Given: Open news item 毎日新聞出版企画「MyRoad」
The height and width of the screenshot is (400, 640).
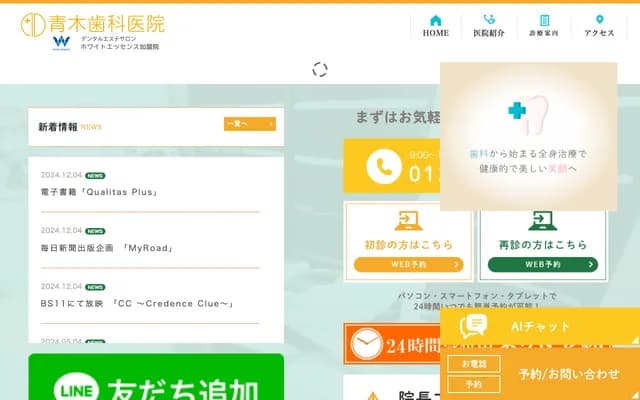Looking at the screenshot, I should click(108, 248).
